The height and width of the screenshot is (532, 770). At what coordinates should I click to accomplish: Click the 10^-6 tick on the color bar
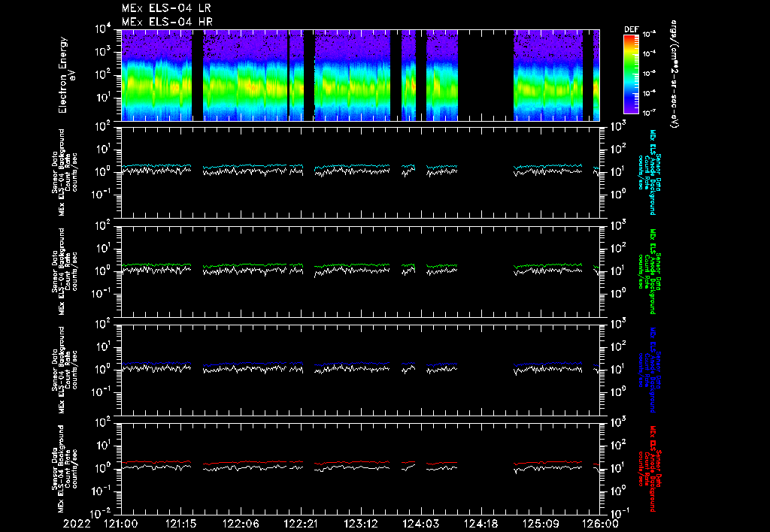click(x=649, y=92)
